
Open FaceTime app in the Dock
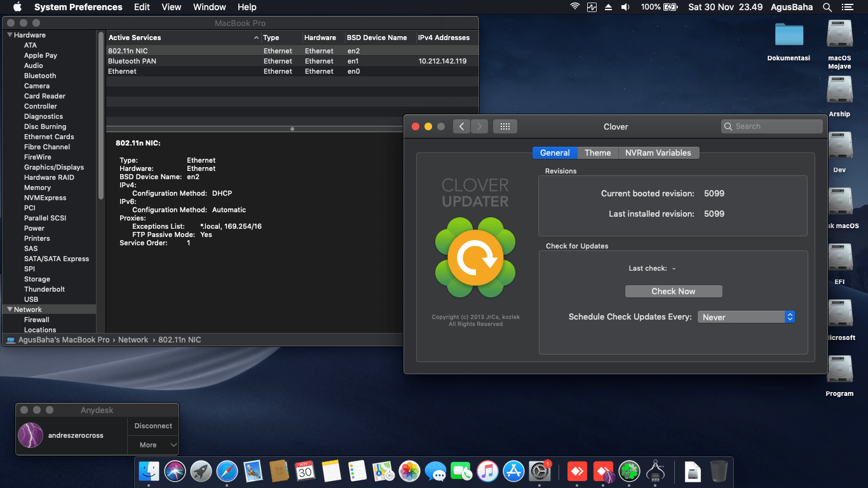461,471
